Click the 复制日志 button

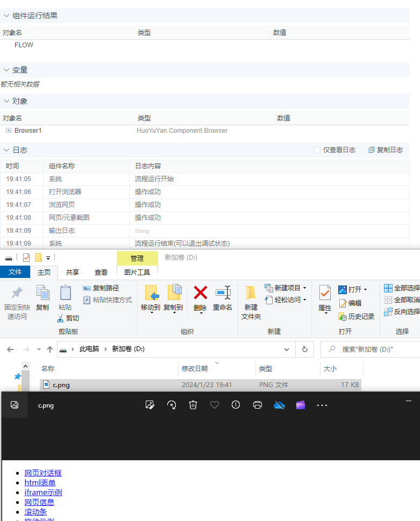coord(386,150)
